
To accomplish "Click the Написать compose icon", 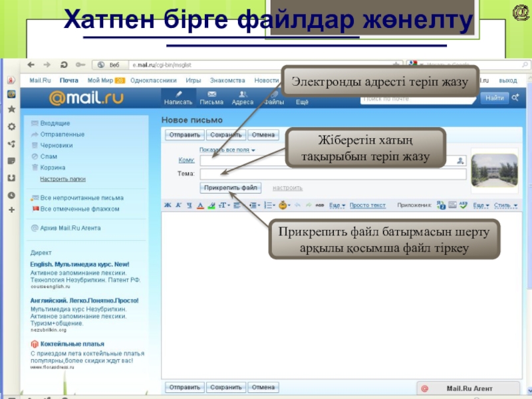I will tap(178, 98).
